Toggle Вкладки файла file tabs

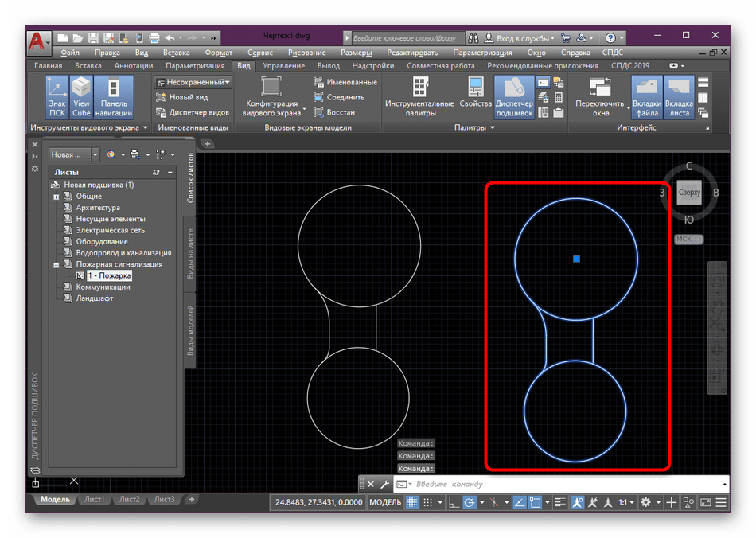(646, 97)
